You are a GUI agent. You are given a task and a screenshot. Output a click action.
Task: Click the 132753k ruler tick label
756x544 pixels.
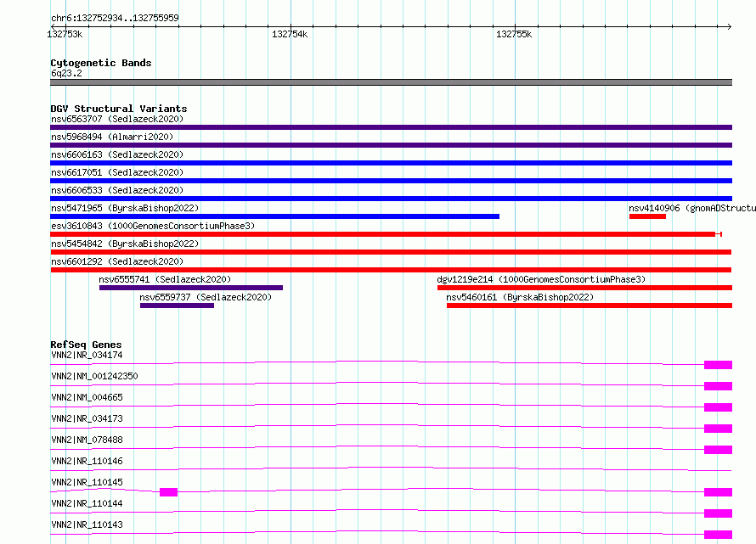(65, 34)
